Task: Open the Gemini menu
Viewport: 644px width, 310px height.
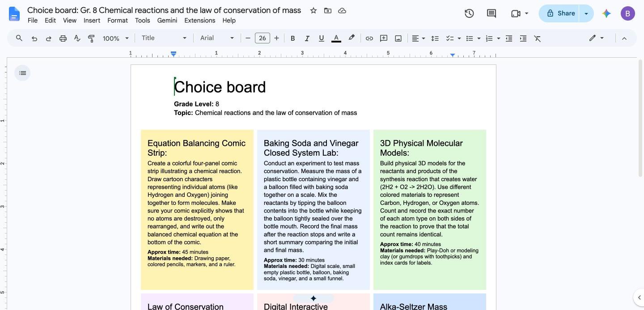Action: [167, 21]
